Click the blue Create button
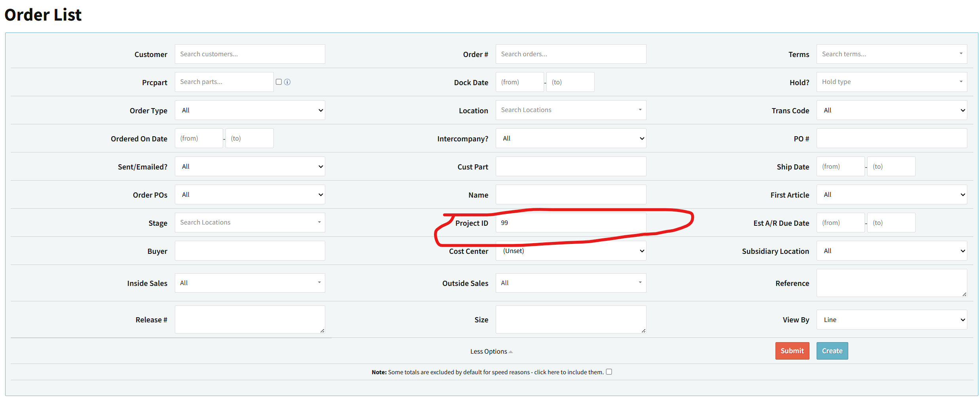The width and height of the screenshot is (980, 398). coord(832,351)
